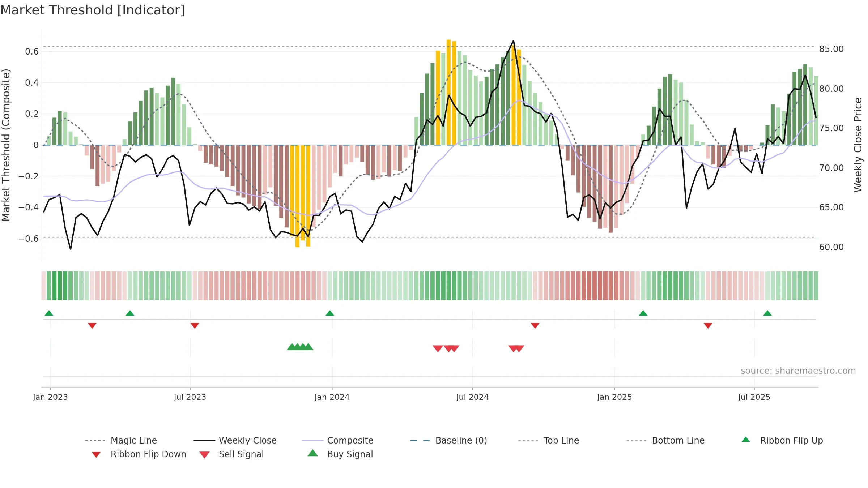
Task: Click the Weekly Close Price axis title
Action: [x=858, y=145]
